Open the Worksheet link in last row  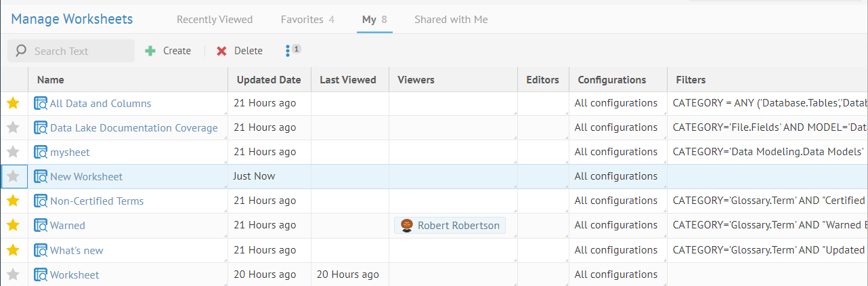[74, 275]
